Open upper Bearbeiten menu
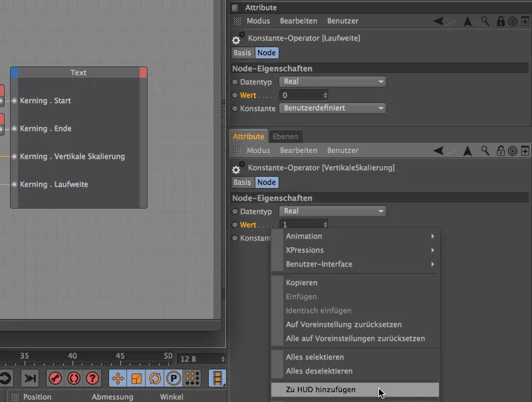This screenshot has height=402, width=532. click(299, 21)
